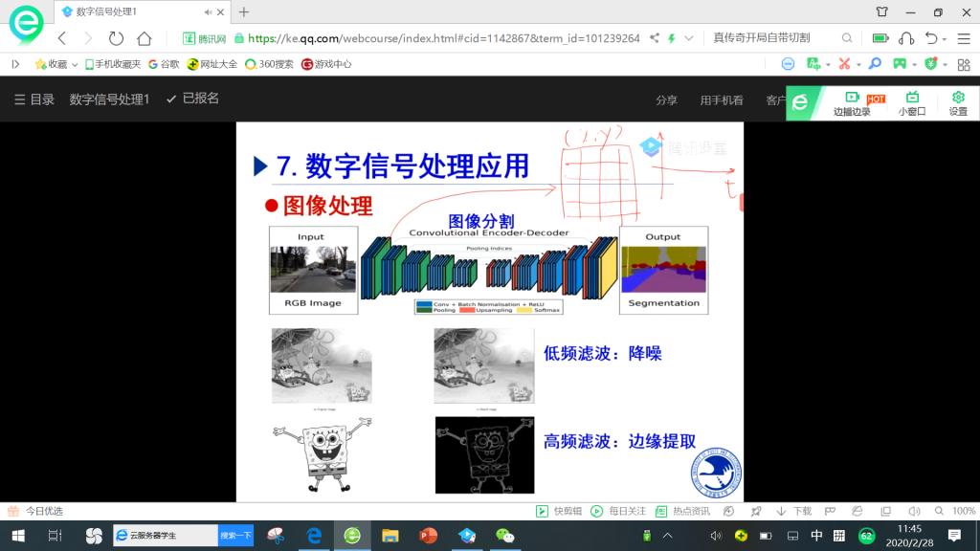
Task: Mute the tab 数字信号处理1 audio
Action: [208, 11]
